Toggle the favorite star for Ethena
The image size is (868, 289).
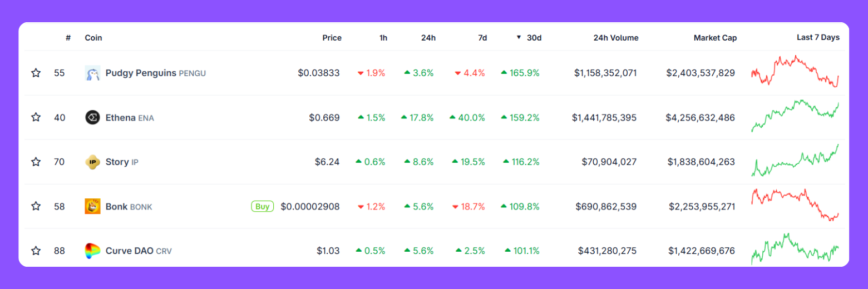click(36, 117)
